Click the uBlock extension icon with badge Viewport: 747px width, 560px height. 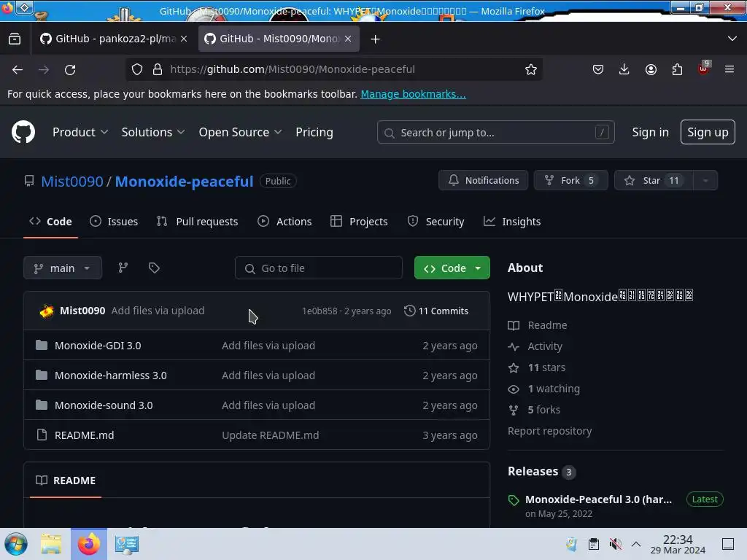click(704, 68)
